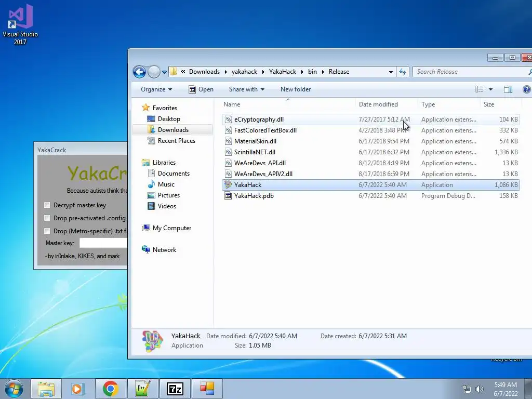Open Windows Explorer from taskbar
The height and width of the screenshot is (399, 532).
[46, 389]
